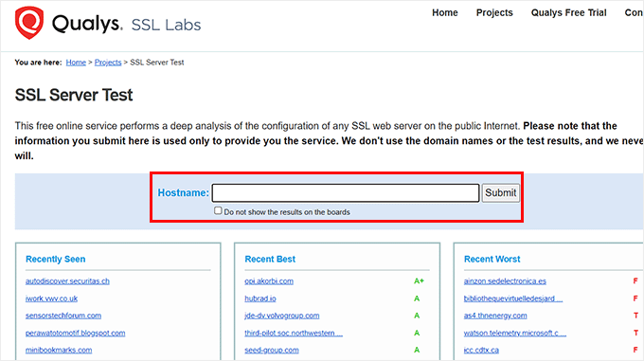Open sensorstechforum.com result
The height and width of the screenshot is (361, 644).
click(63, 316)
